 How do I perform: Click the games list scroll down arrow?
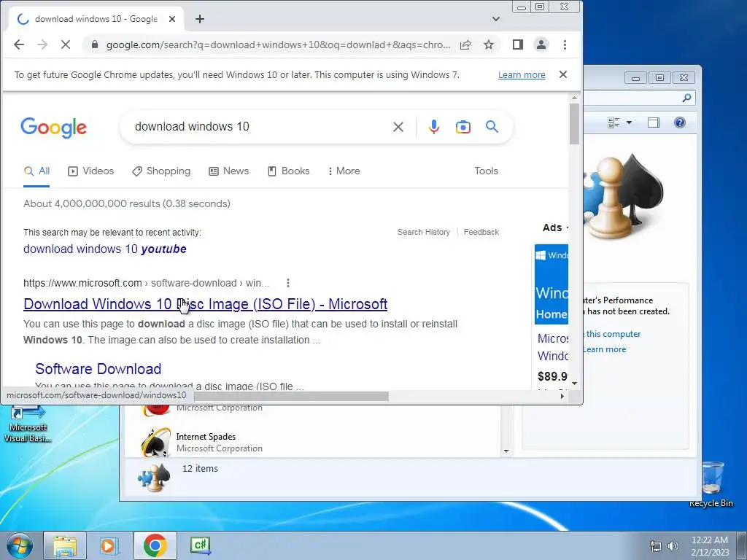(506, 451)
